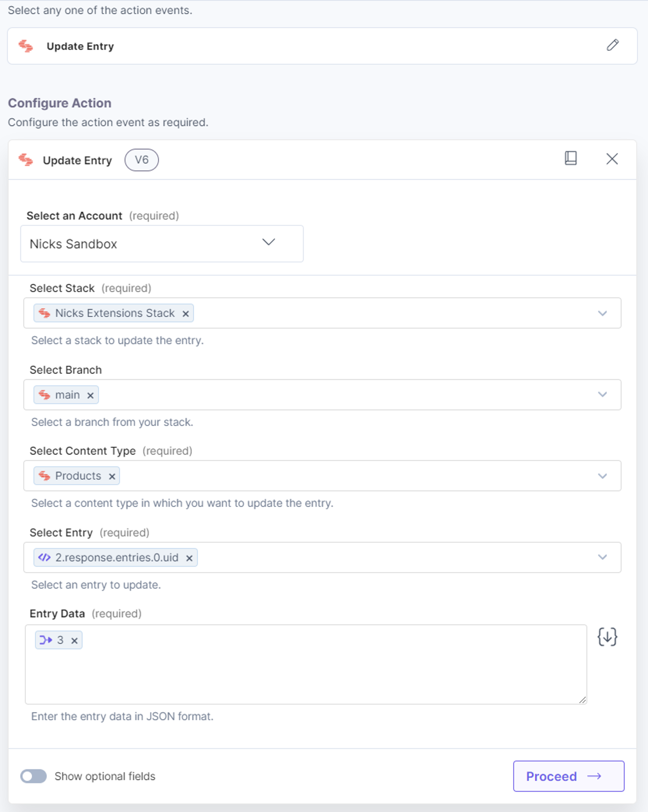Viewport: 648px width, 812px height.
Task: Open the Select an Account dropdown
Action: pos(162,244)
